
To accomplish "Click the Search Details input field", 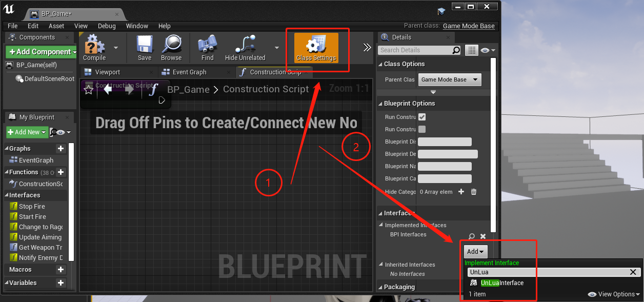I will click(415, 50).
